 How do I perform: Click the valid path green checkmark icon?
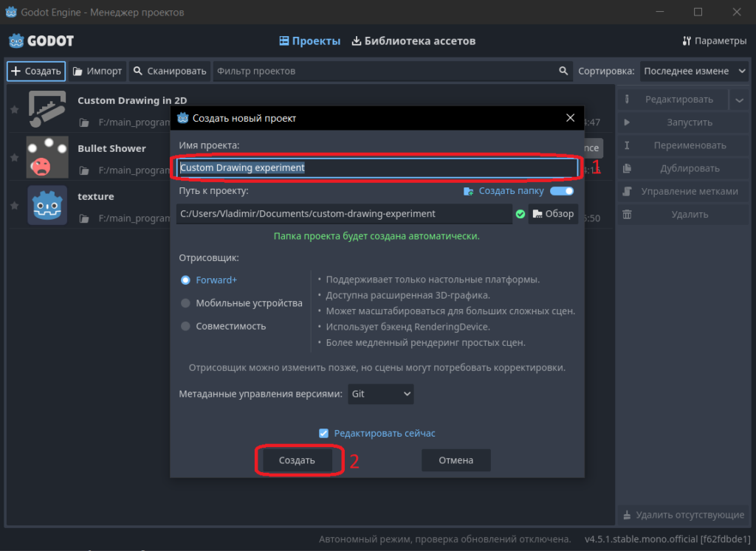pyautogui.click(x=520, y=214)
